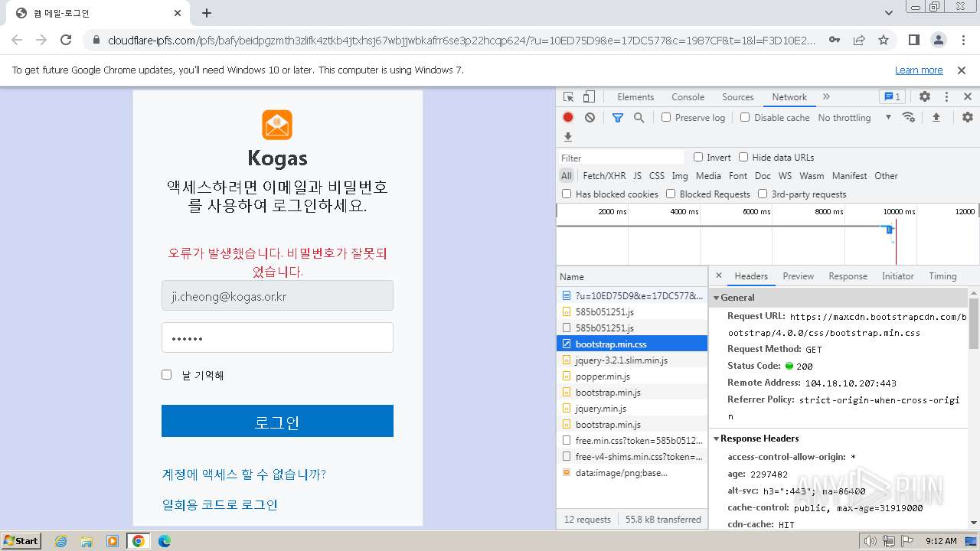Viewport: 980px width, 551px height.
Task: Open the Chrome profile avatar
Action: [939, 40]
